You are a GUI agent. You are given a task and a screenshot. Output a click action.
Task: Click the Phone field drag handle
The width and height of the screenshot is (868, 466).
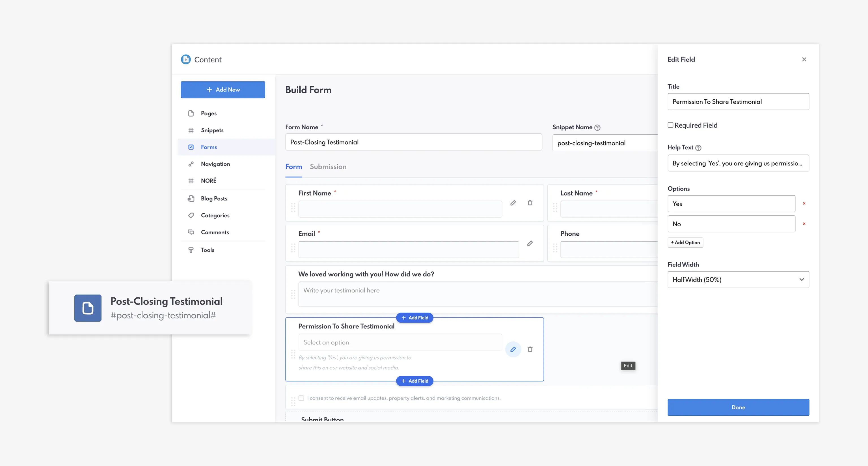point(555,248)
